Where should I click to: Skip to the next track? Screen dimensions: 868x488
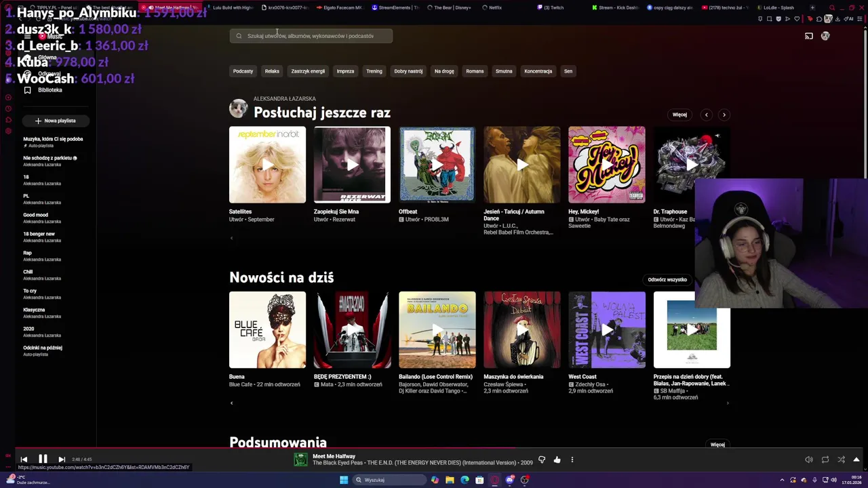(62, 460)
